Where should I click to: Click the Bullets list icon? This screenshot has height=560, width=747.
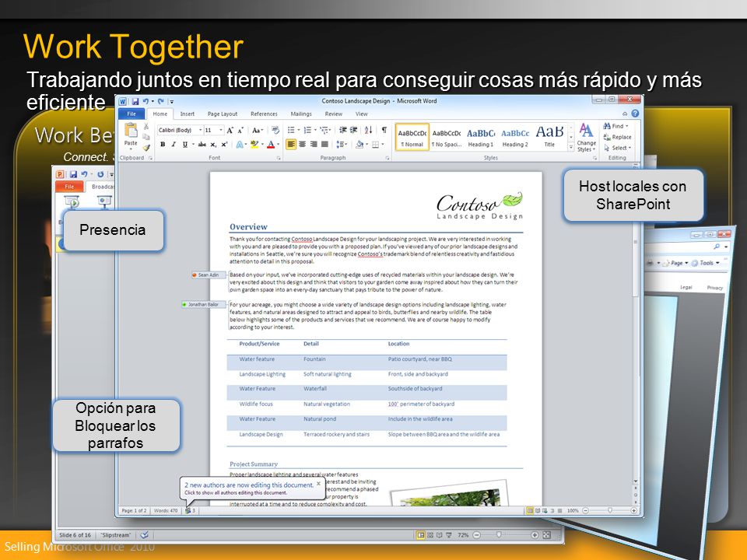tap(291, 130)
